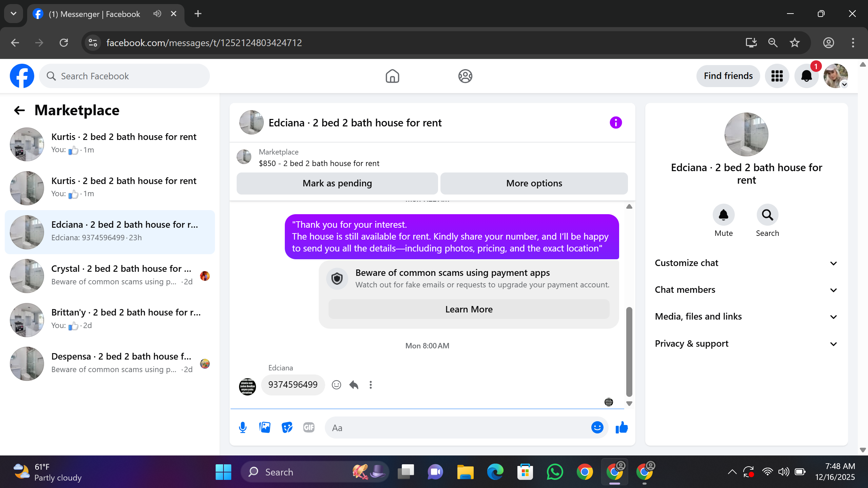
Task: Open Microsoft Store from taskbar
Action: pyautogui.click(x=525, y=472)
